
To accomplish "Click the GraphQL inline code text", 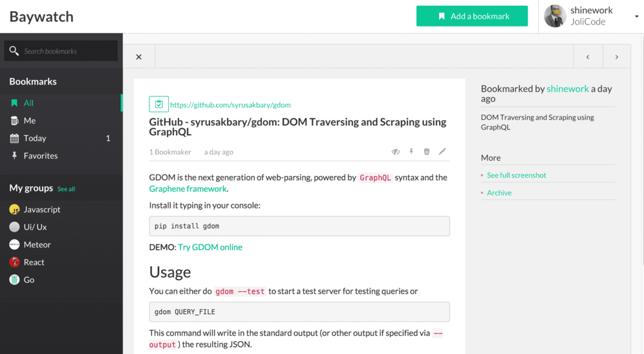I will click(x=375, y=177).
